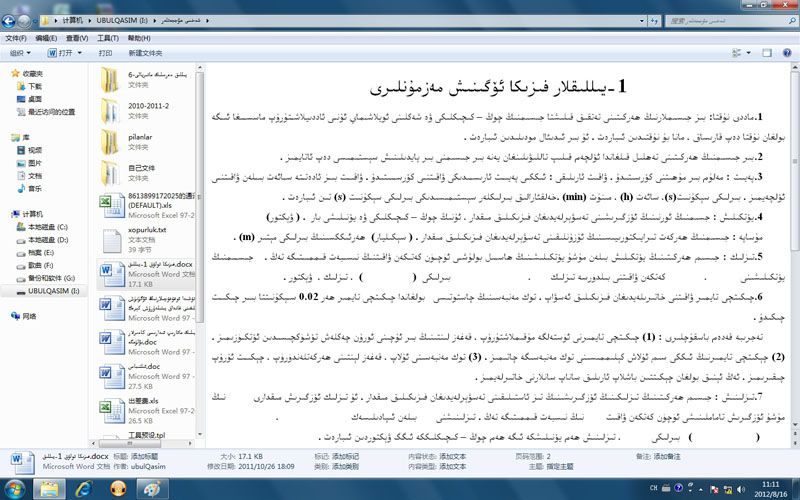Refresh the folder with the address bar refresh button
Image resolution: width=800 pixels, height=500 pixels.
(x=655, y=21)
